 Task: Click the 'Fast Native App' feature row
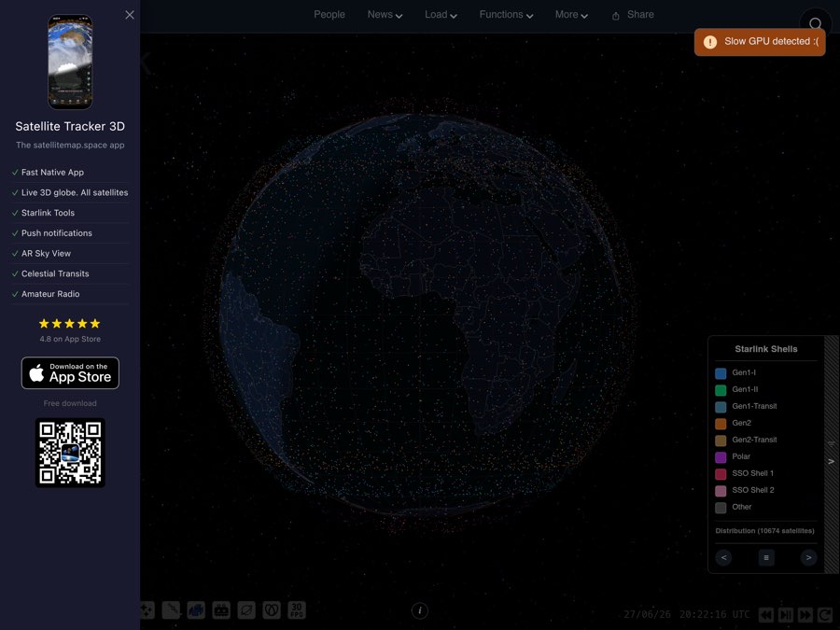[70, 173]
